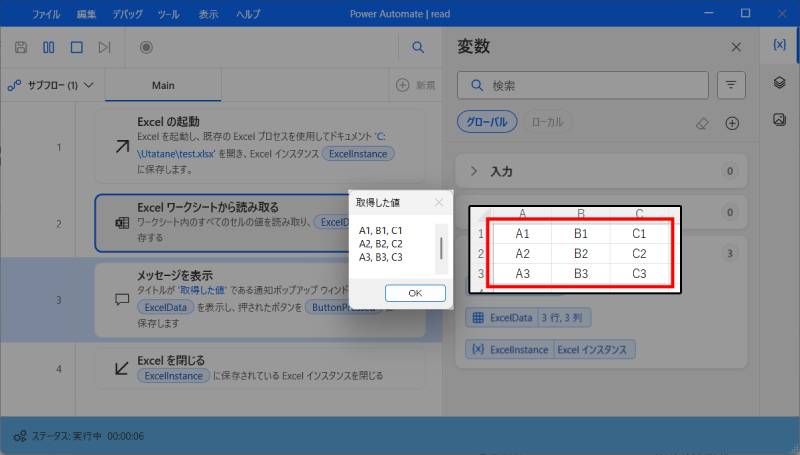
Task: Click the ExcelInstance variable name
Action: coord(519,349)
